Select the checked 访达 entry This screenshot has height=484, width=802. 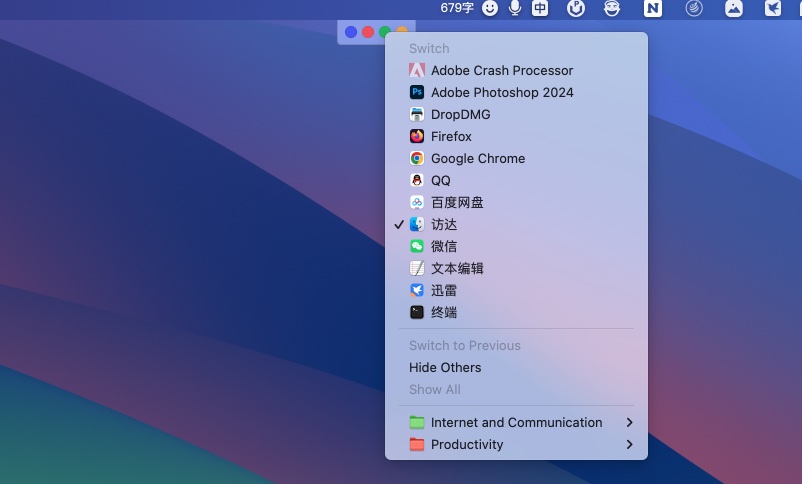point(516,224)
